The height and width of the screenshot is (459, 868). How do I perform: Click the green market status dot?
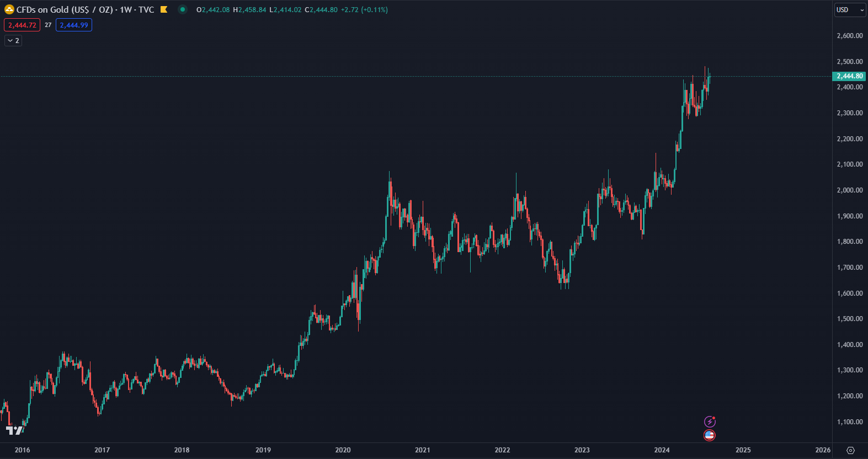point(183,9)
